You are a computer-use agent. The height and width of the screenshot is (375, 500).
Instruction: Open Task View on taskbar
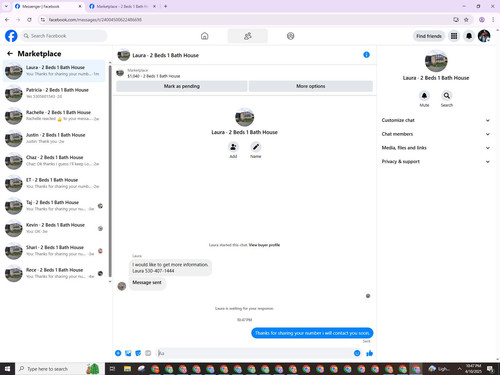click(112, 369)
